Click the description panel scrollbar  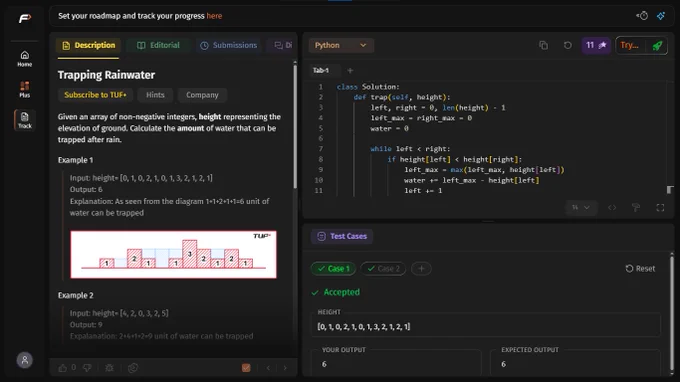click(x=295, y=126)
